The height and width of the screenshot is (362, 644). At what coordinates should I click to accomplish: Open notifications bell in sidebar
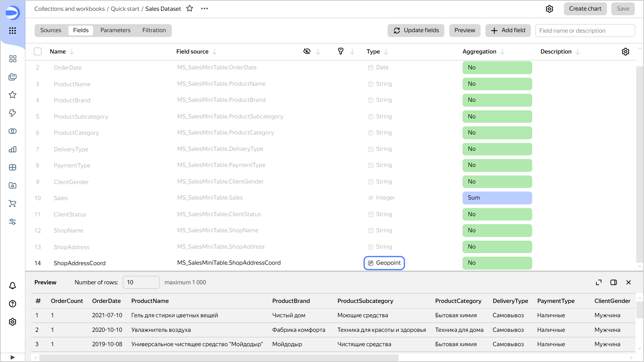pos(13,286)
